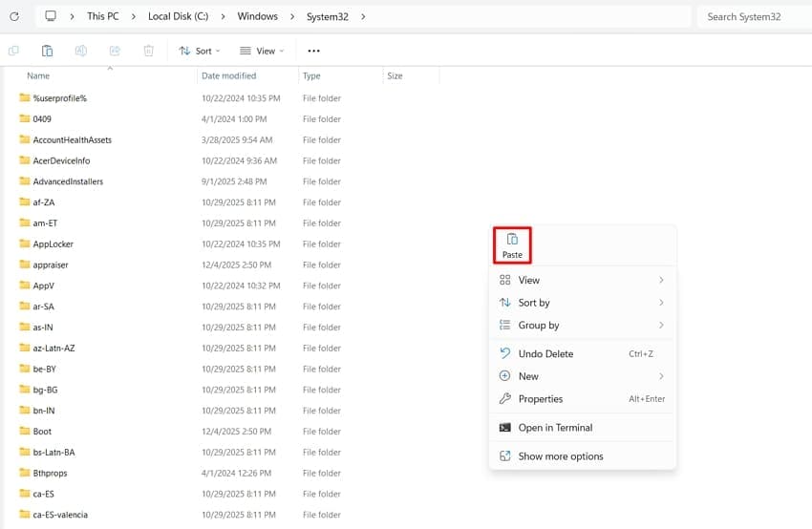812x529 pixels.
Task: Open the Sort dropdown in toolbar
Action: [200, 51]
